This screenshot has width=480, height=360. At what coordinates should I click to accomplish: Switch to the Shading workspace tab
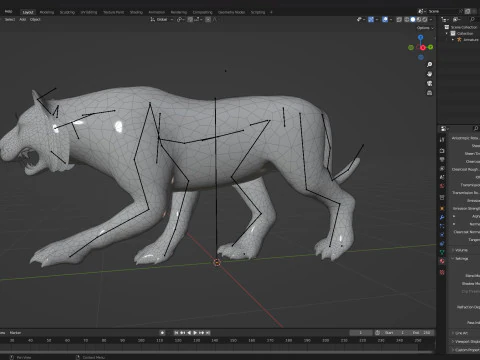point(136,12)
